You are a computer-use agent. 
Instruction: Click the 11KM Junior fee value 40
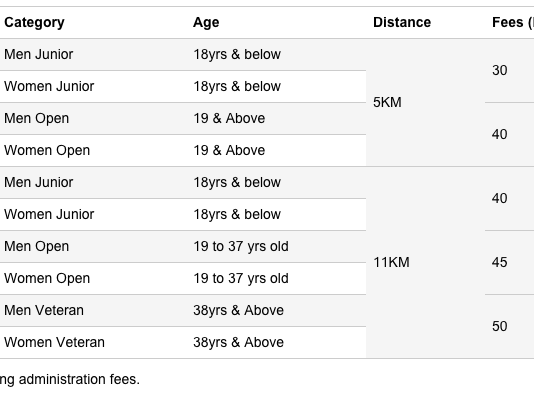(x=500, y=198)
